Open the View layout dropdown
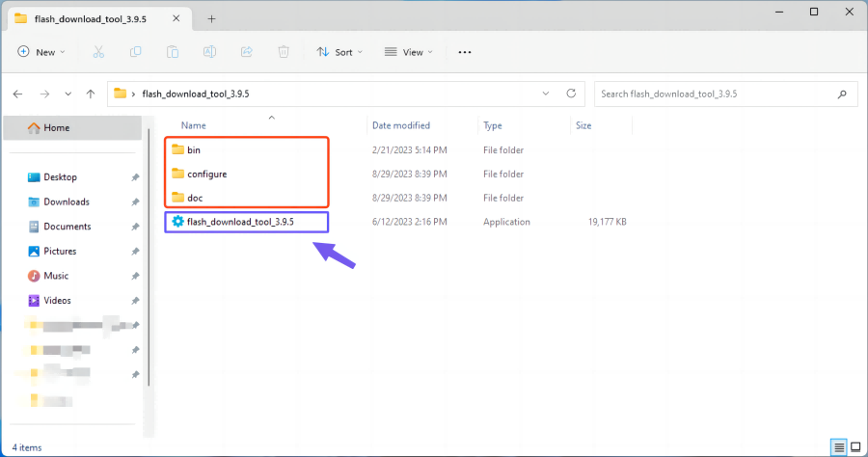 point(409,52)
